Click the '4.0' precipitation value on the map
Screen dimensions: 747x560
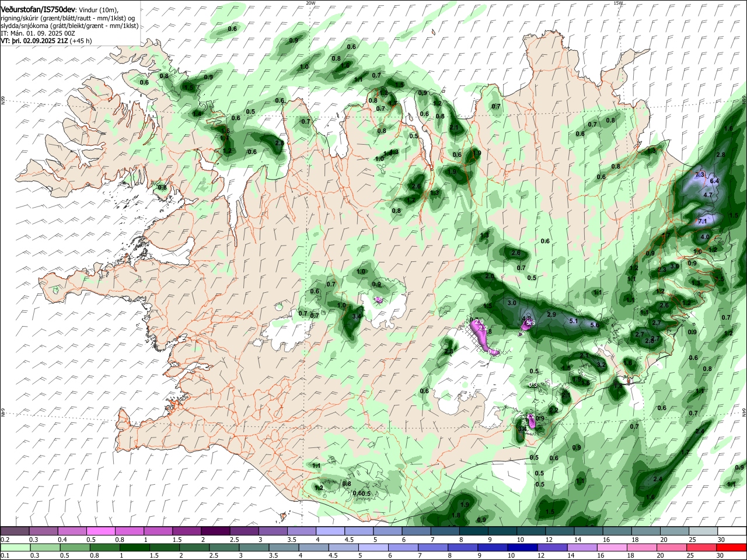click(705, 237)
